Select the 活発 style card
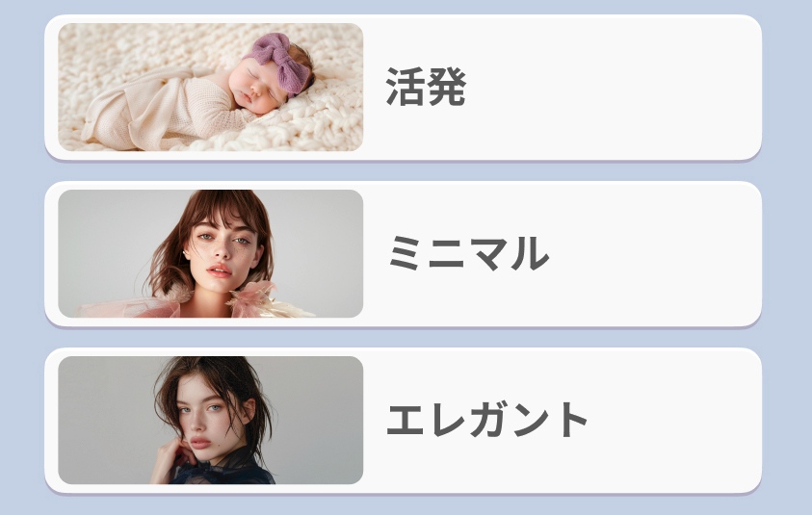 (x=403, y=88)
